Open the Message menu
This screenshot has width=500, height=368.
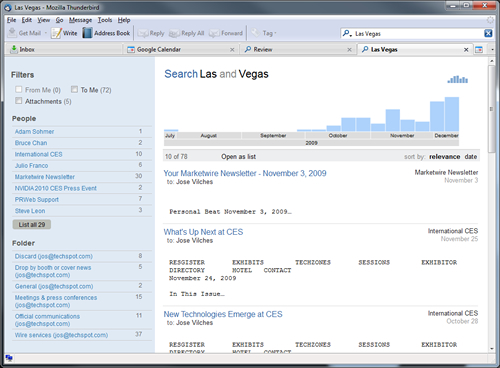click(80, 20)
